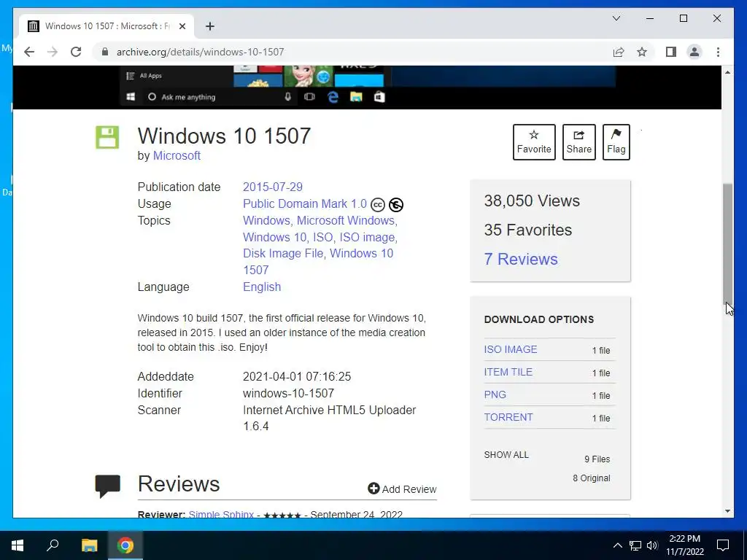747x560 pixels.
Task: Open the taskbar clock showing 2:22 PM
Action: [684, 545]
